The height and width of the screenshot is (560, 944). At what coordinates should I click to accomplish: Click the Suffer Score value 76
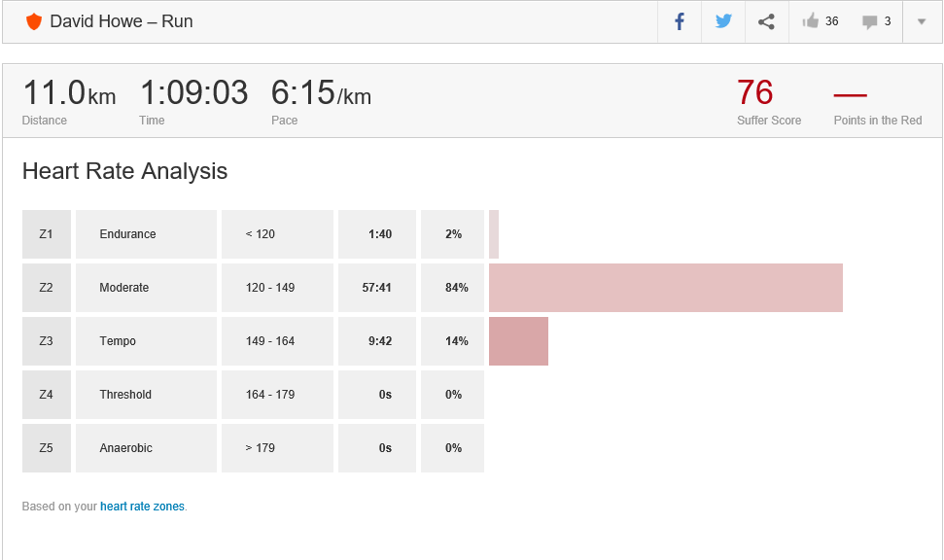coord(755,93)
